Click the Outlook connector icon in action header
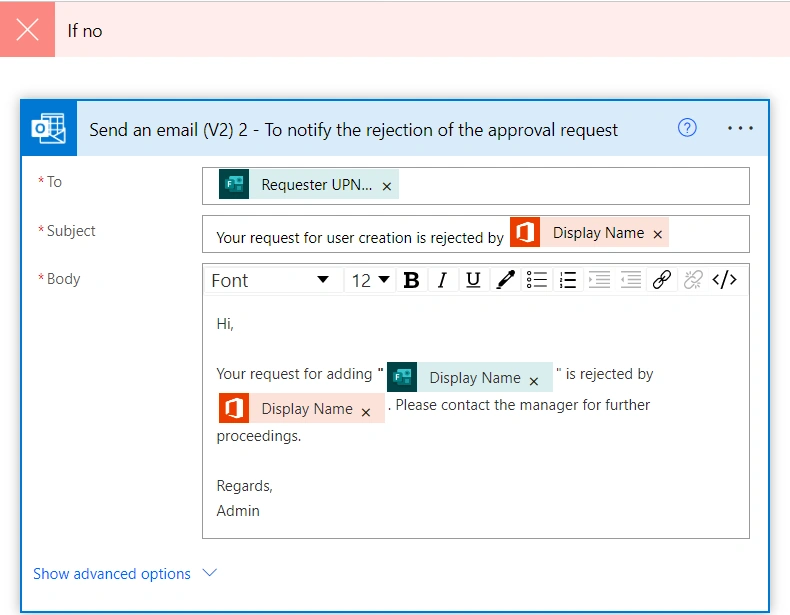 (49, 128)
